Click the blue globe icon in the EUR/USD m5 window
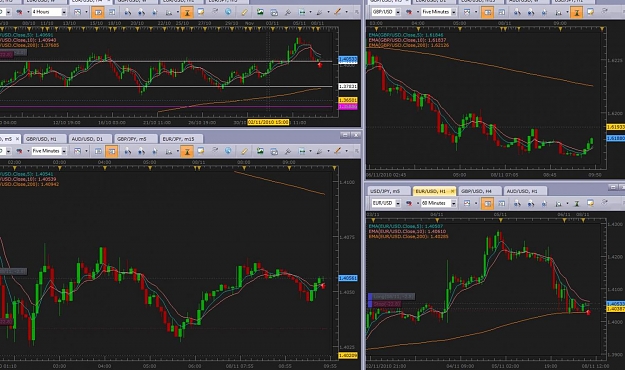Screen dimensions: 625x370 [228, 151]
